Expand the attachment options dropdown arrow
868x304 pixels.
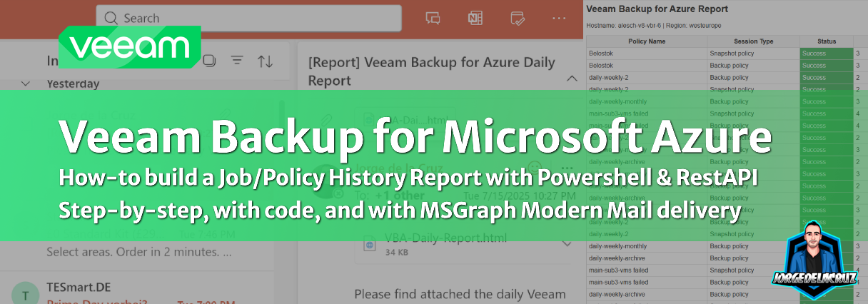[567, 243]
